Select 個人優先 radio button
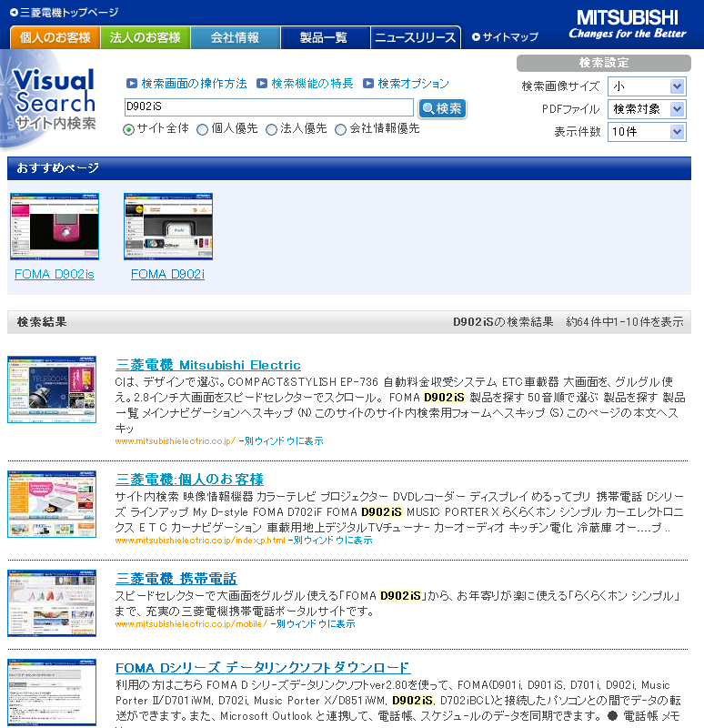 [202, 129]
